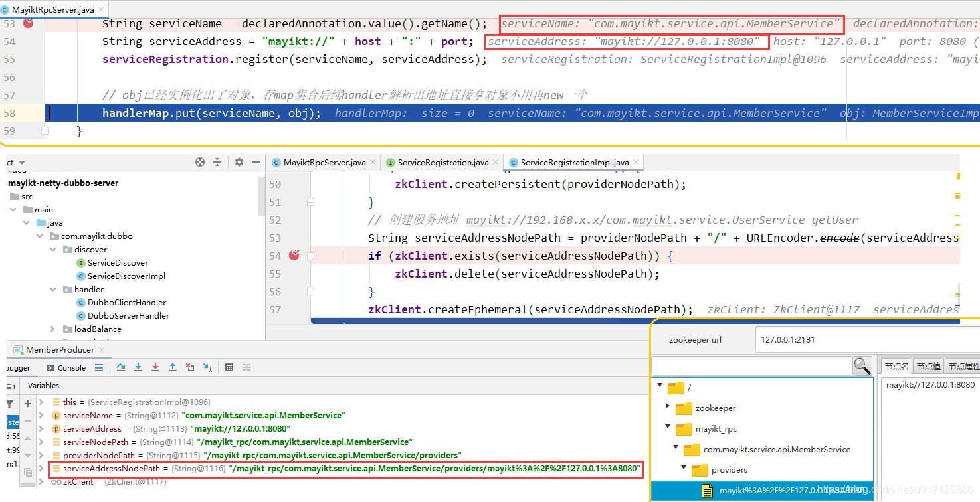Click the New Watch plus icon

28,404
